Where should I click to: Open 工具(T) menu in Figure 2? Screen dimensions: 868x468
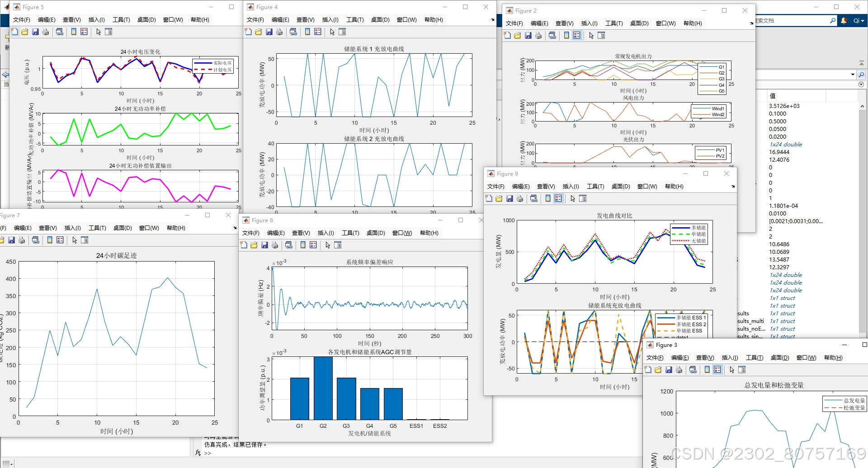point(614,23)
